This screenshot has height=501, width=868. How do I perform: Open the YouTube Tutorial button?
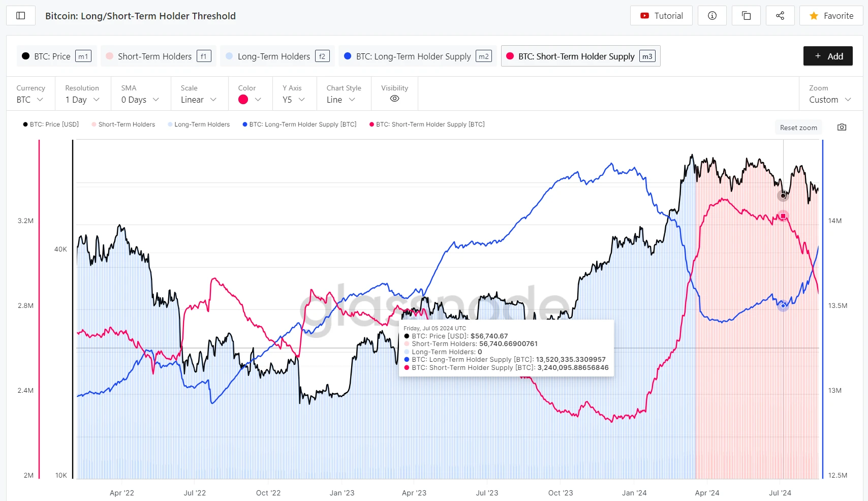(x=662, y=16)
